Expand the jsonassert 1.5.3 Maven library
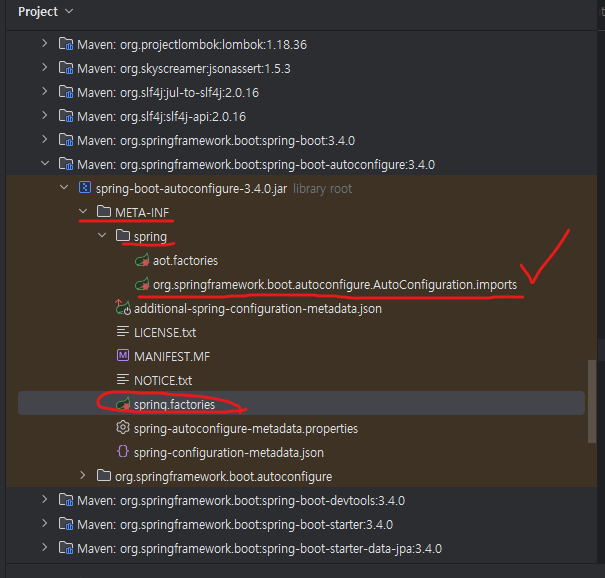The width and height of the screenshot is (605, 578). (45, 68)
